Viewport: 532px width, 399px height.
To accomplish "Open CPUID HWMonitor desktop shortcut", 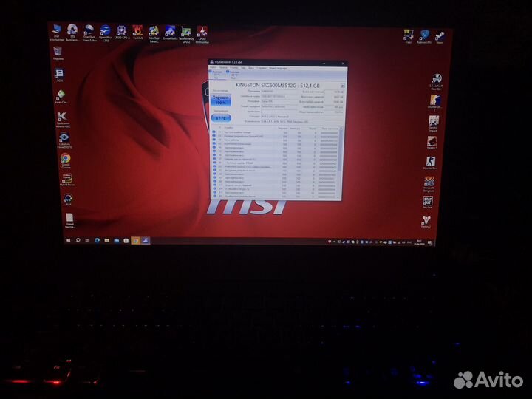I will point(202,35).
